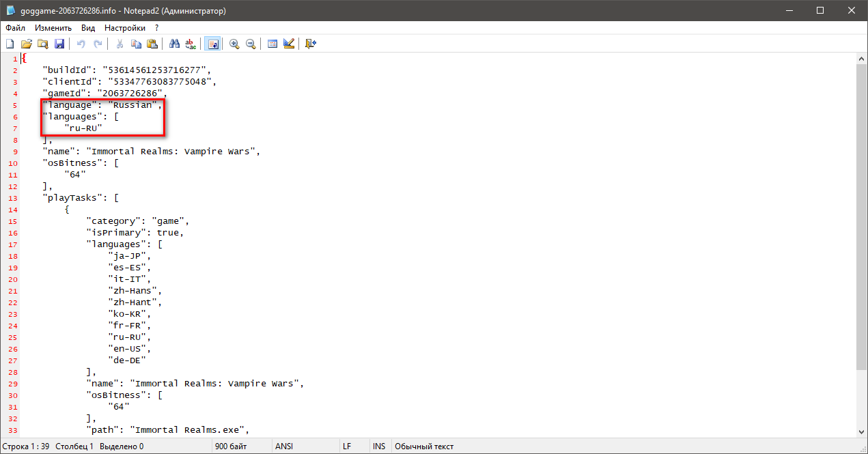Click the "es-ES" language entry
The width and height of the screenshot is (868, 454).
click(128, 267)
